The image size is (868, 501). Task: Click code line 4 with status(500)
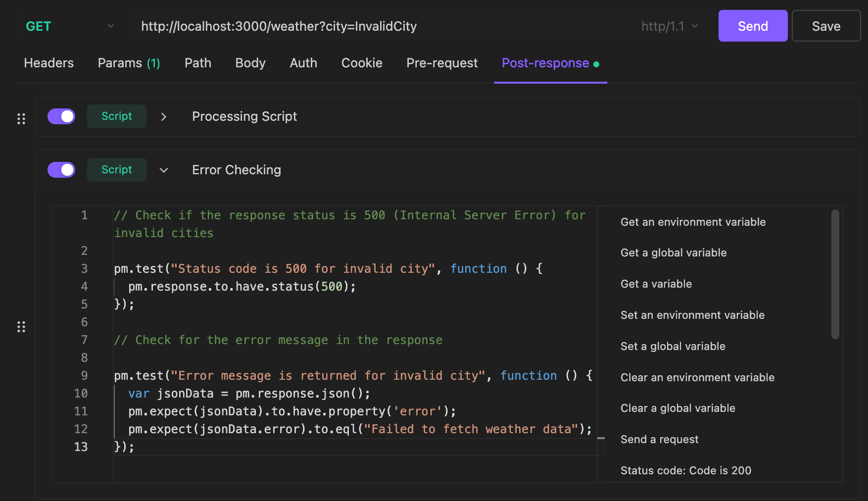(x=242, y=286)
